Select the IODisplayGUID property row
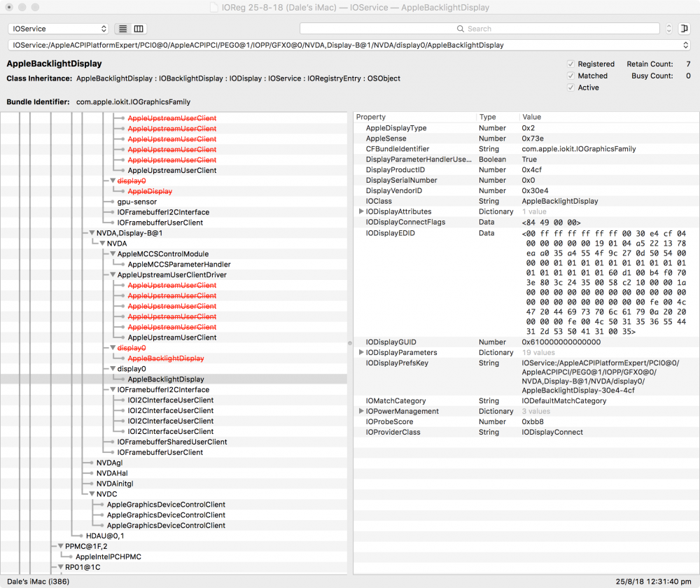Screen dimensions: 700x588 click(526, 342)
